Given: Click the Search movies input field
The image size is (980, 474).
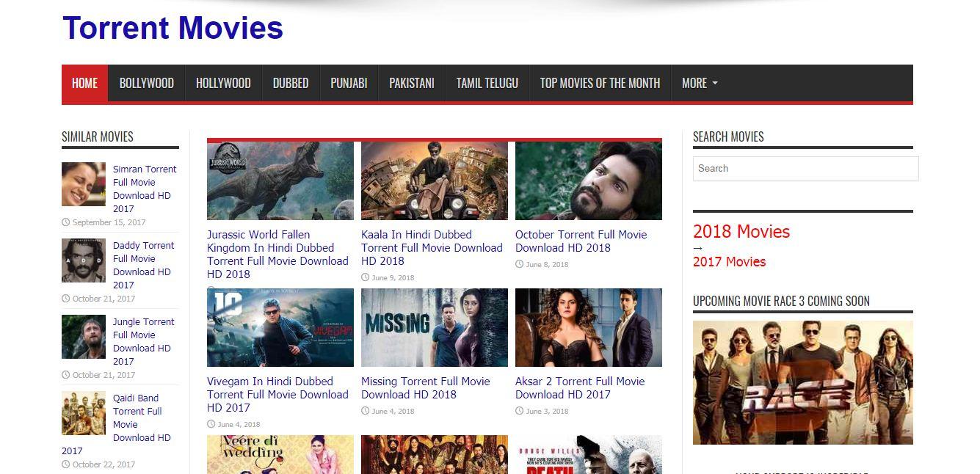Looking at the screenshot, I should [x=805, y=168].
